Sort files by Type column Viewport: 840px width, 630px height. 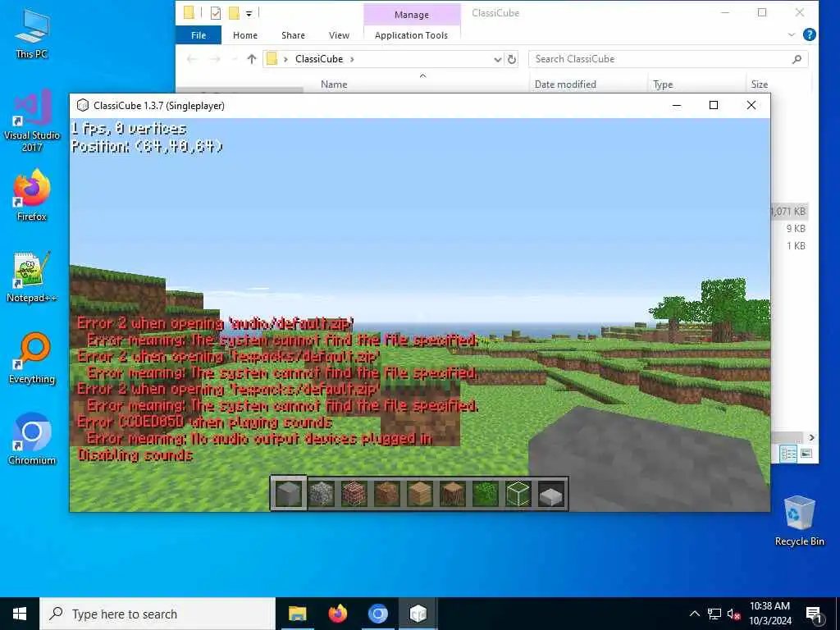(663, 84)
